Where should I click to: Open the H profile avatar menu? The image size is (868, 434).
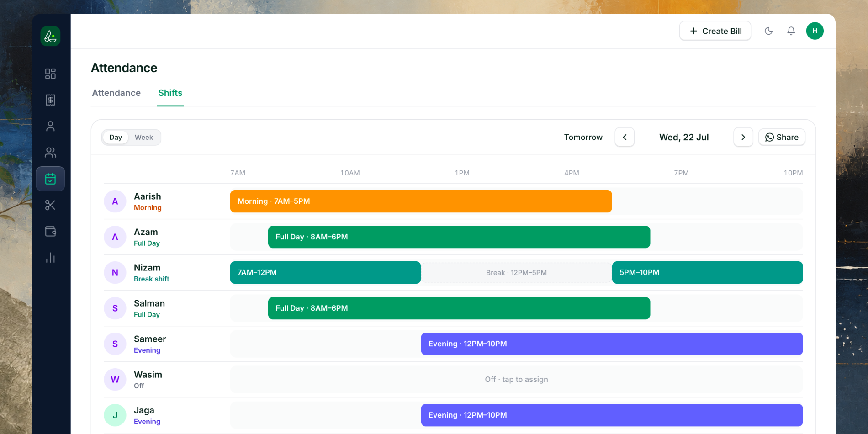(x=815, y=31)
